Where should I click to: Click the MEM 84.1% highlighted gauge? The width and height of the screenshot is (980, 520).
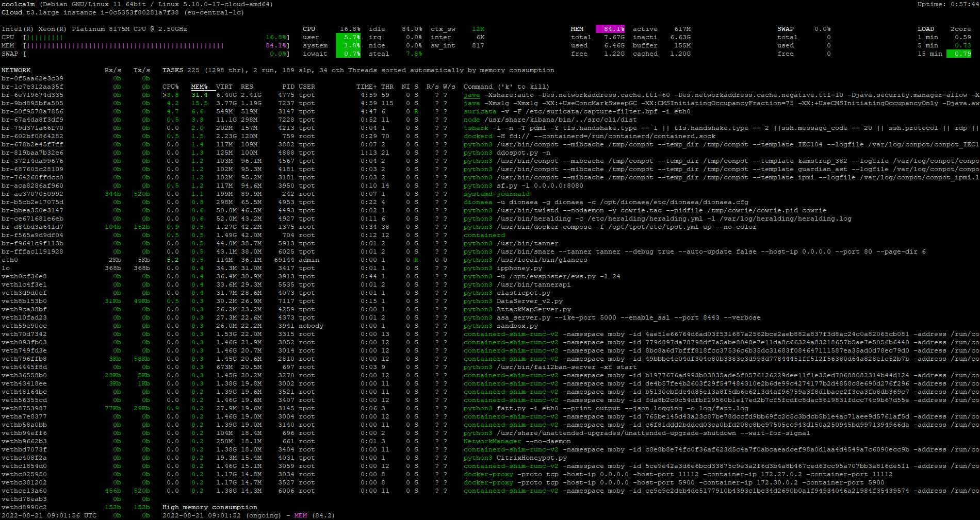pos(611,29)
